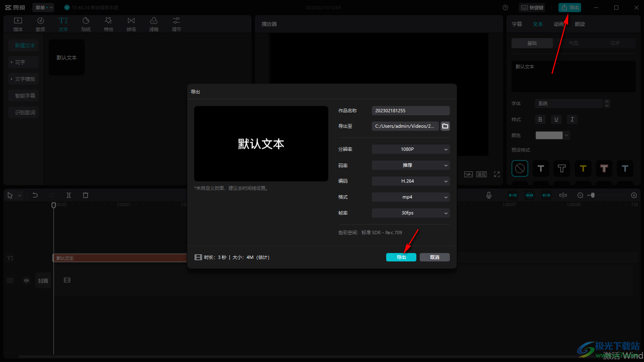
Task: Click the film strip icon beside 封面
Action: (x=67, y=280)
